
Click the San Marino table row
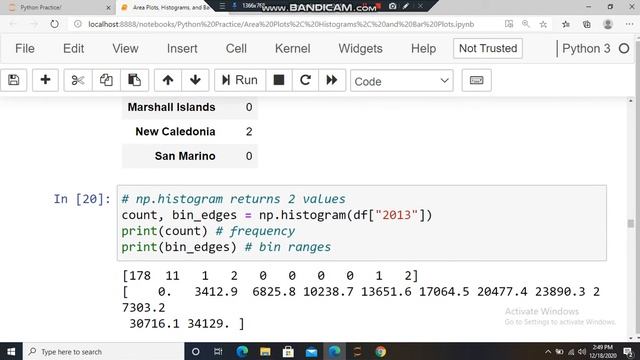point(190,156)
